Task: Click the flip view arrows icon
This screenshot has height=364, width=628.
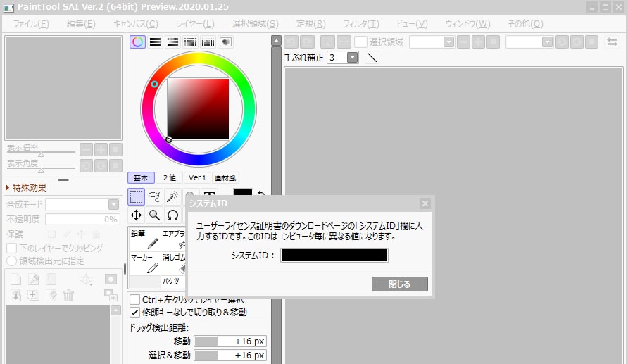Action: (x=612, y=42)
